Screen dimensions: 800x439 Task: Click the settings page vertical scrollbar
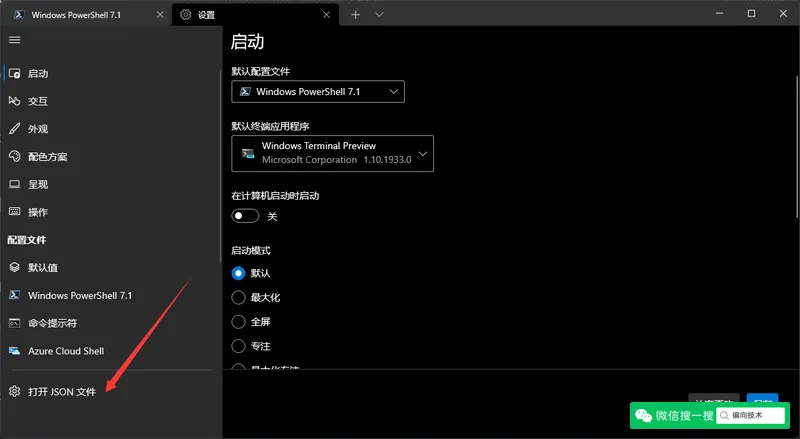797,147
